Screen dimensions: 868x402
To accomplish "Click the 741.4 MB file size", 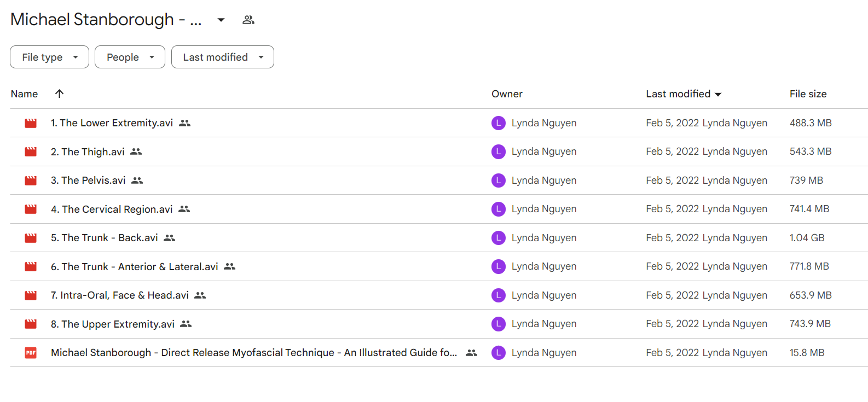I will click(x=809, y=209).
